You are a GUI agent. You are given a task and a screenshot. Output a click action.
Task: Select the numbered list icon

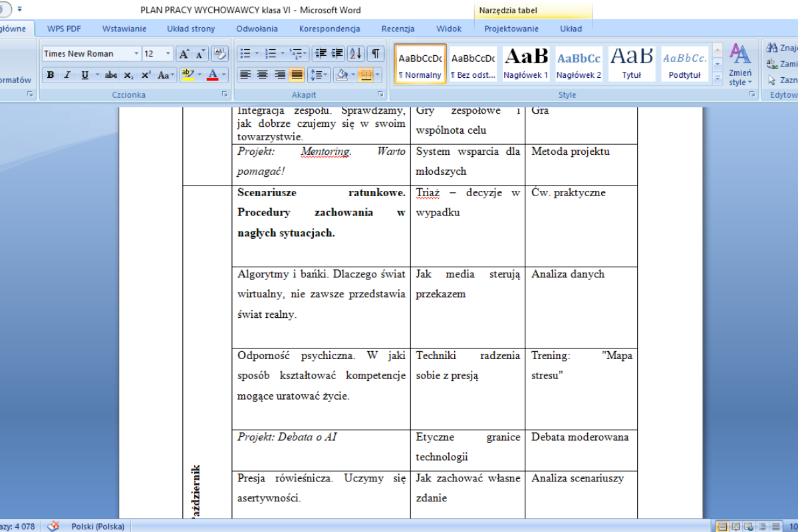pyautogui.click(x=270, y=54)
